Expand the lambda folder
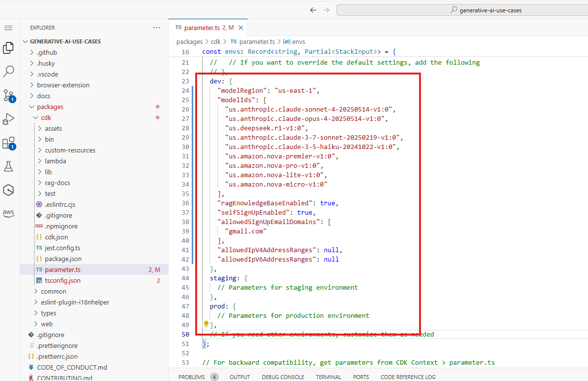Image resolution: width=588 pixels, height=381 pixels. coord(94,161)
